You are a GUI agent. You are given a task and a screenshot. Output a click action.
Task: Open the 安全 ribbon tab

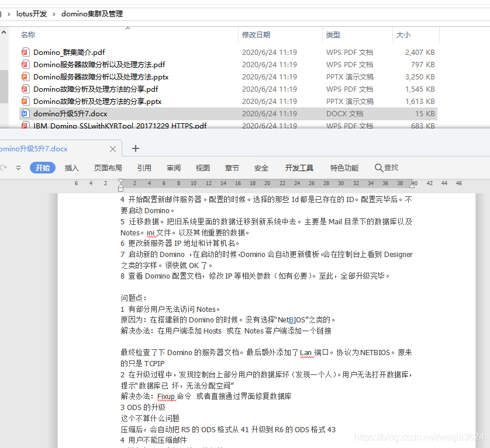pos(261,168)
